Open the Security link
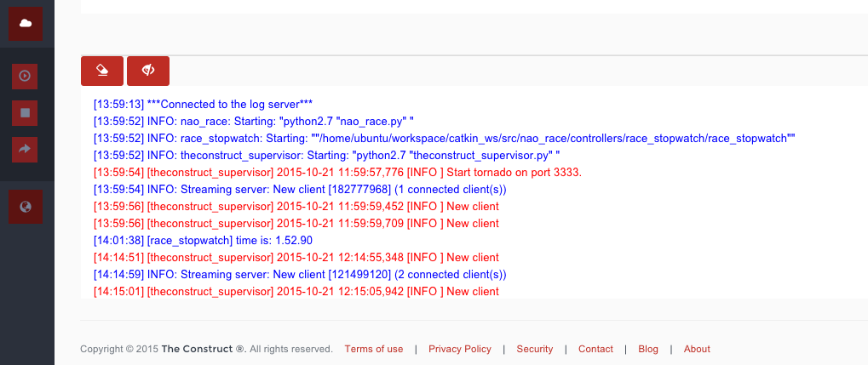The width and height of the screenshot is (868, 365). coord(535,349)
